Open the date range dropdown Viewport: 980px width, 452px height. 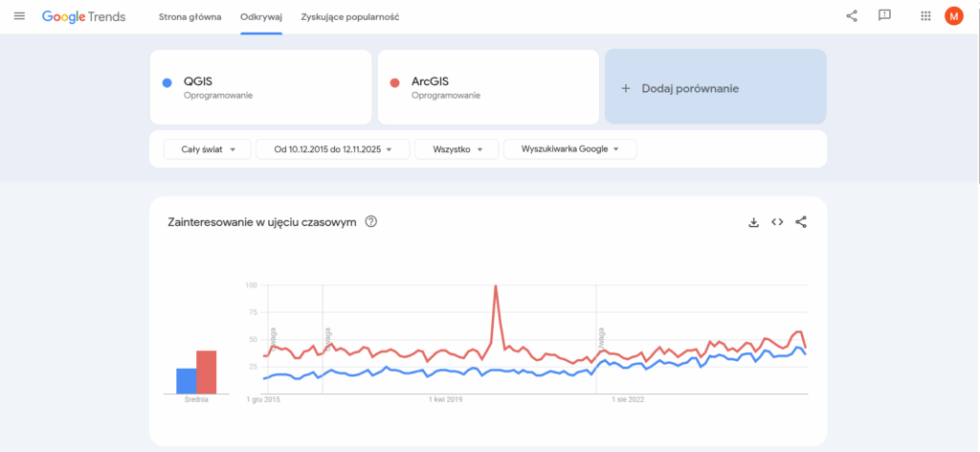click(332, 148)
